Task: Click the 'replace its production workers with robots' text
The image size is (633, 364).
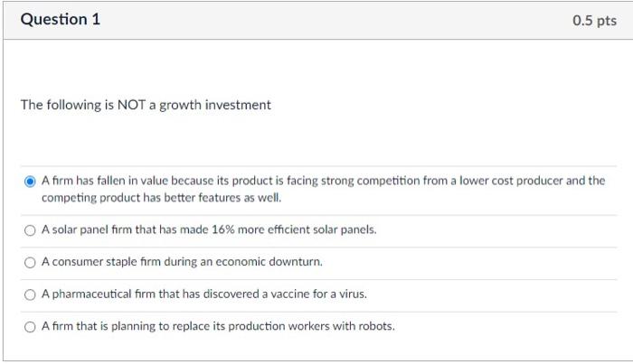Action: tap(218, 326)
